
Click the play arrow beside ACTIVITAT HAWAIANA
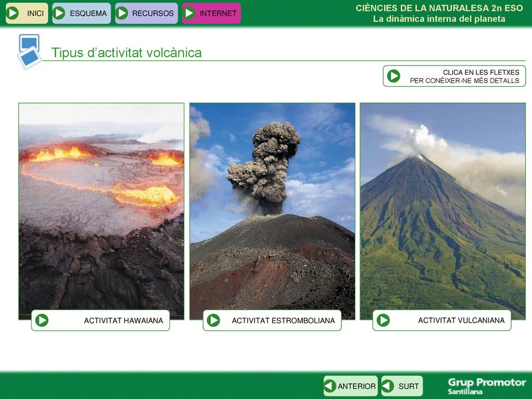[42, 320]
